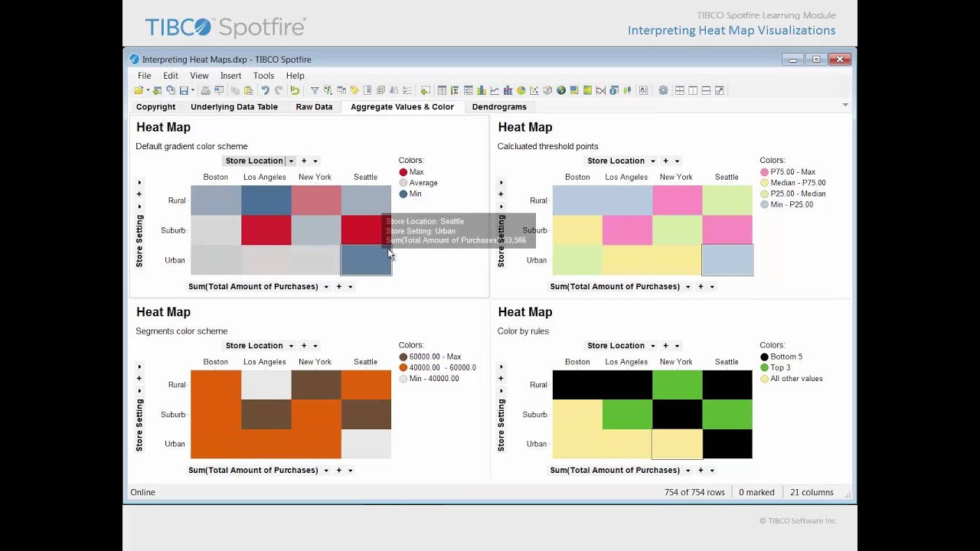Click the Top 3 green legend swatch
980x551 pixels.
click(764, 368)
